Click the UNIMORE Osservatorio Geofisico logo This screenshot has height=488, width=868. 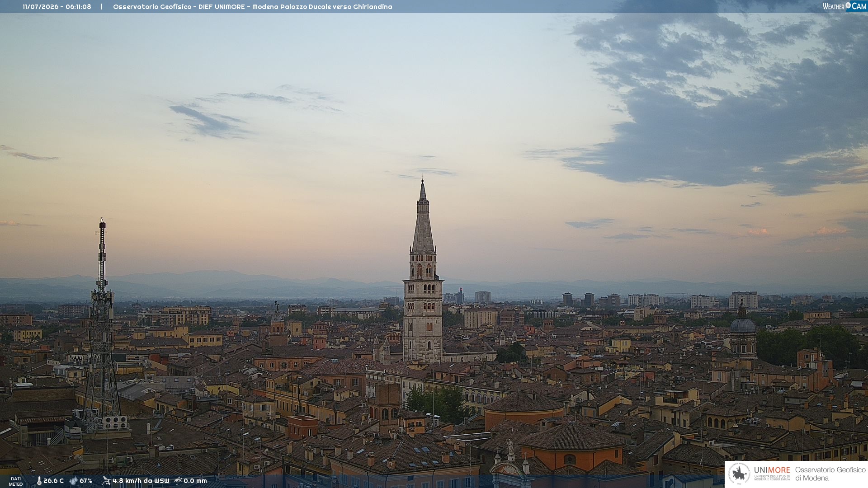pos(796,474)
